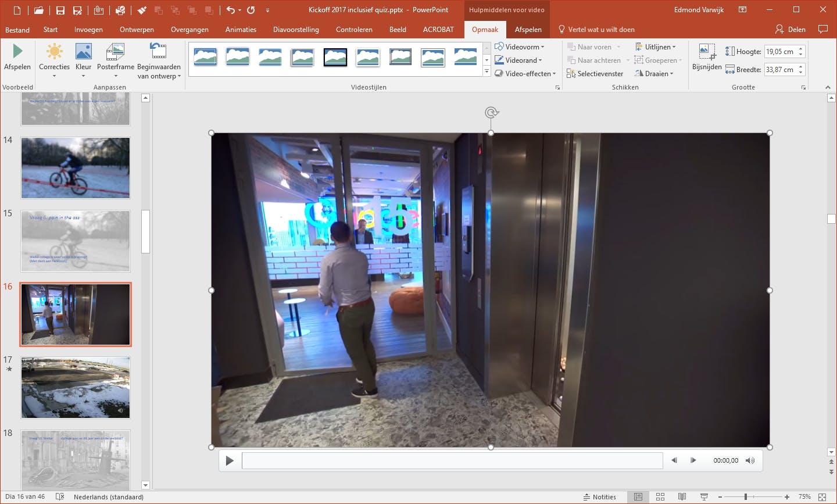The width and height of the screenshot is (837, 504).
Task: Select slide 14 thumbnail with cyclist
Action: 76,168
